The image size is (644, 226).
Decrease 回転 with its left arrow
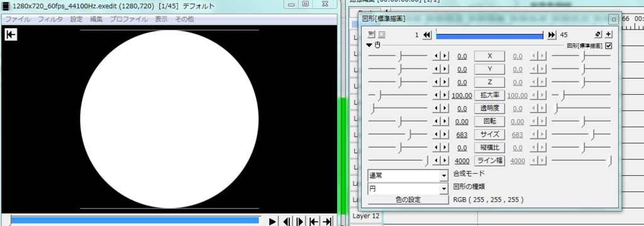[x=436, y=121]
